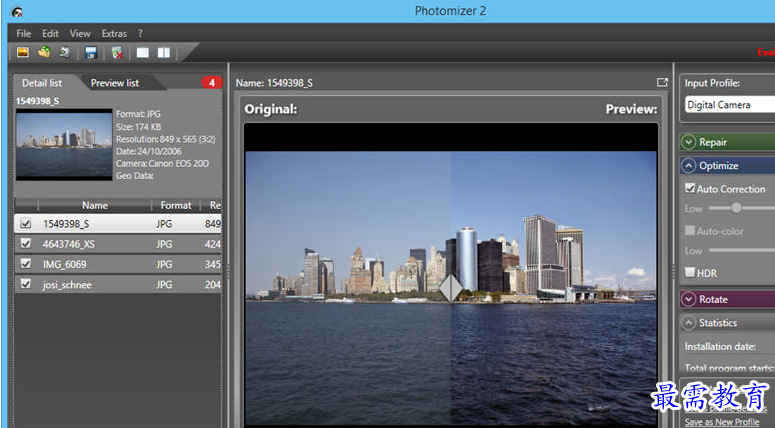The image size is (775, 428).
Task: Click the Camera: Canon EOS 20D text
Action: coord(162,163)
